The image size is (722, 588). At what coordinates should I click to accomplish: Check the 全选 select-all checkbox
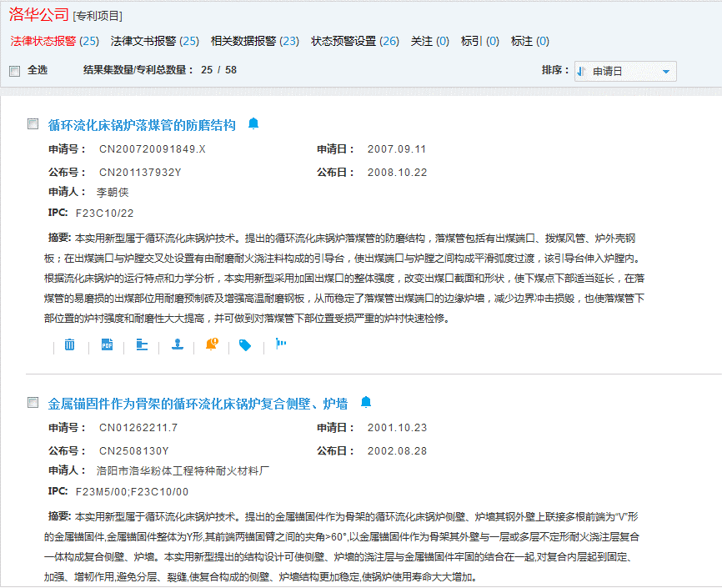pos(14,71)
